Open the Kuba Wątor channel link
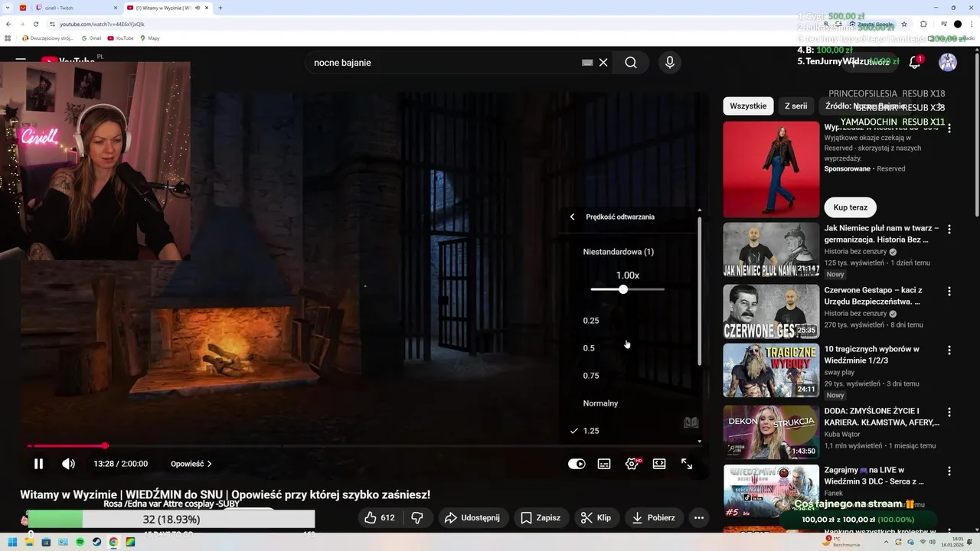The height and width of the screenshot is (551, 980). tap(843, 434)
